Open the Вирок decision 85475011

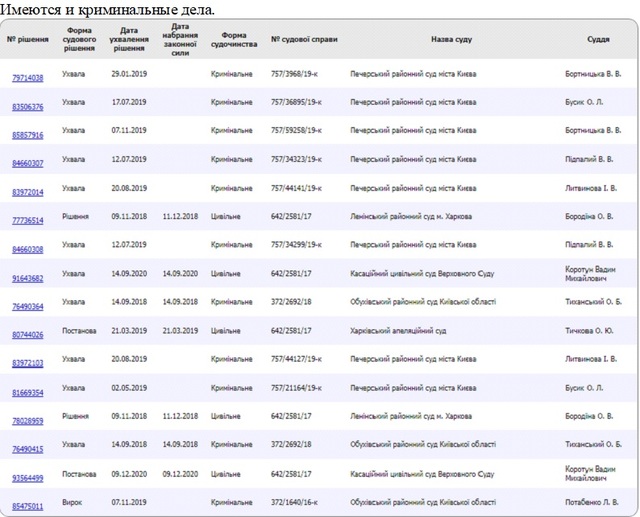(27, 507)
